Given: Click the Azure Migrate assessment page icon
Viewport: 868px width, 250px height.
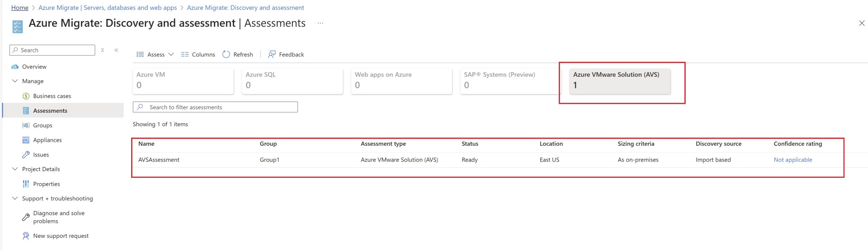Looking at the screenshot, I should click(x=17, y=27).
